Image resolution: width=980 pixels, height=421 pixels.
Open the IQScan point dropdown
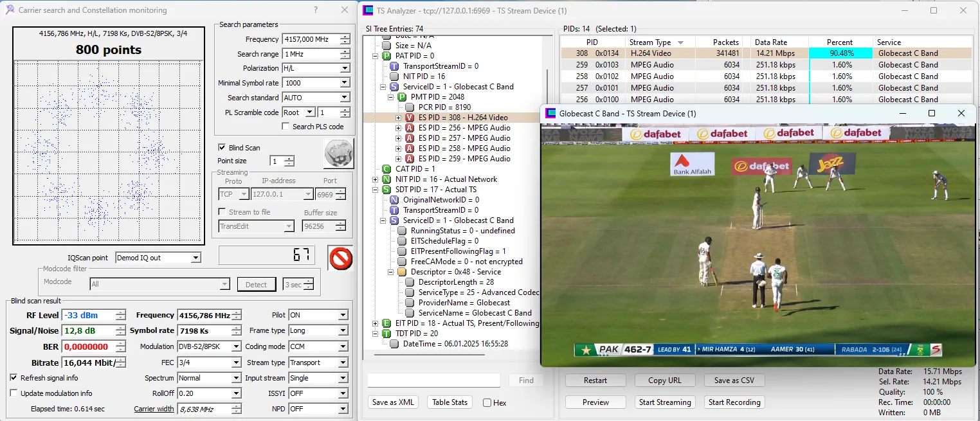(x=195, y=258)
